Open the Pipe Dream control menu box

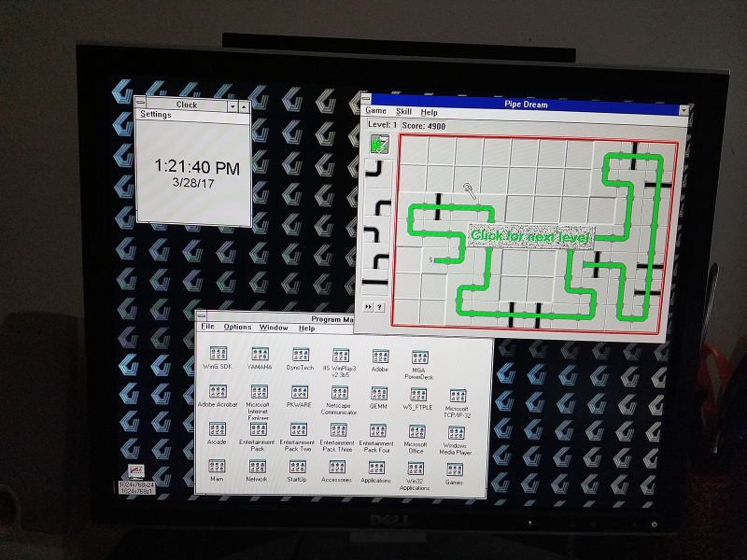pos(365,99)
